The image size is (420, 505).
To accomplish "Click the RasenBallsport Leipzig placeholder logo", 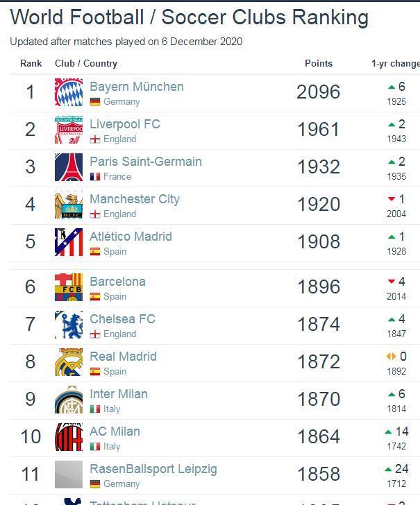I will [69, 474].
